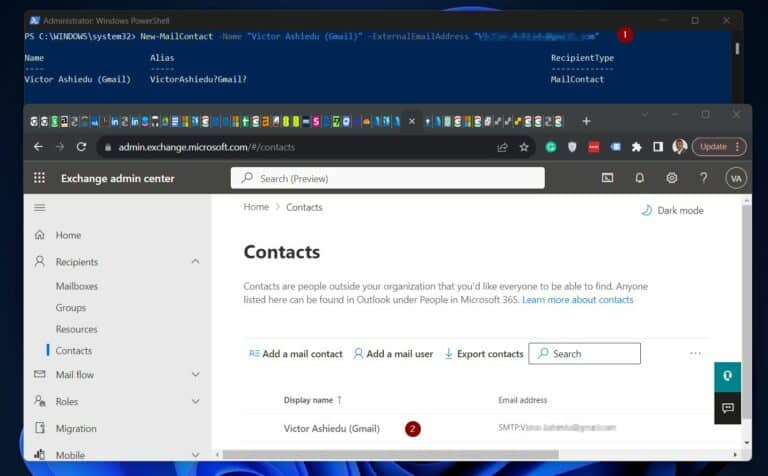This screenshot has height=476, width=768.
Task: Click PowerShell window title bar icon
Action: coord(34,21)
